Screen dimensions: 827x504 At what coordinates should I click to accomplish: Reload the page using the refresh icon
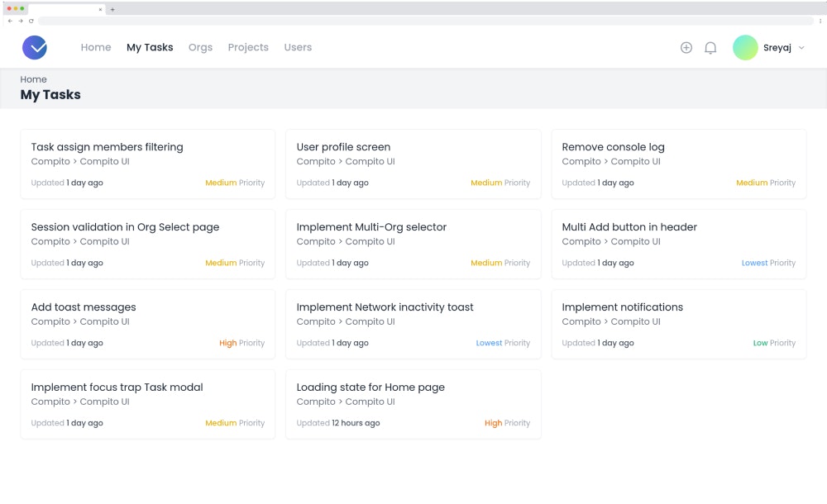(x=31, y=21)
